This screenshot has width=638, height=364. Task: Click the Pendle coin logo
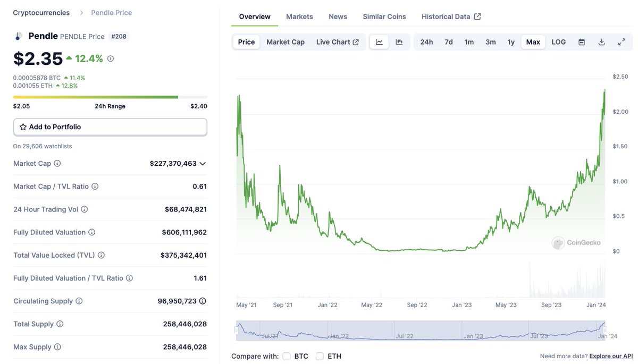[x=19, y=36]
